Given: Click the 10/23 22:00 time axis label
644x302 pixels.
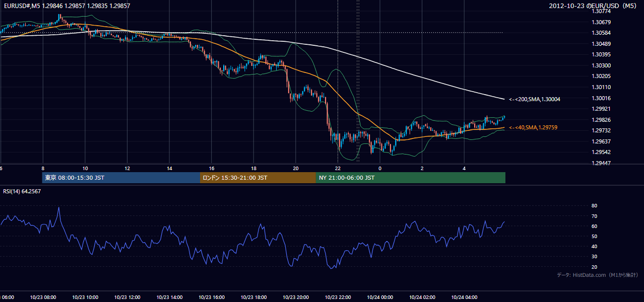Looking at the screenshot, I should (x=338, y=297).
